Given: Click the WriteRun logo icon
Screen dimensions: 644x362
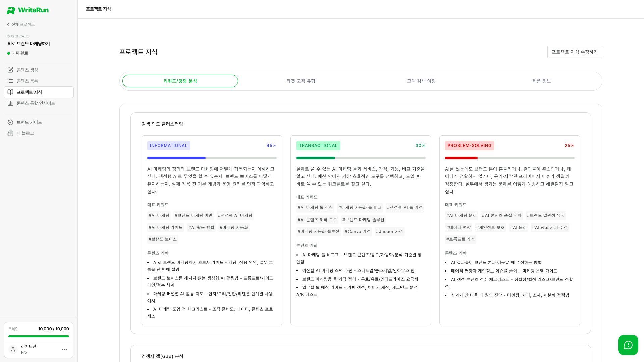Looking at the screenshot, I should 11,11.
